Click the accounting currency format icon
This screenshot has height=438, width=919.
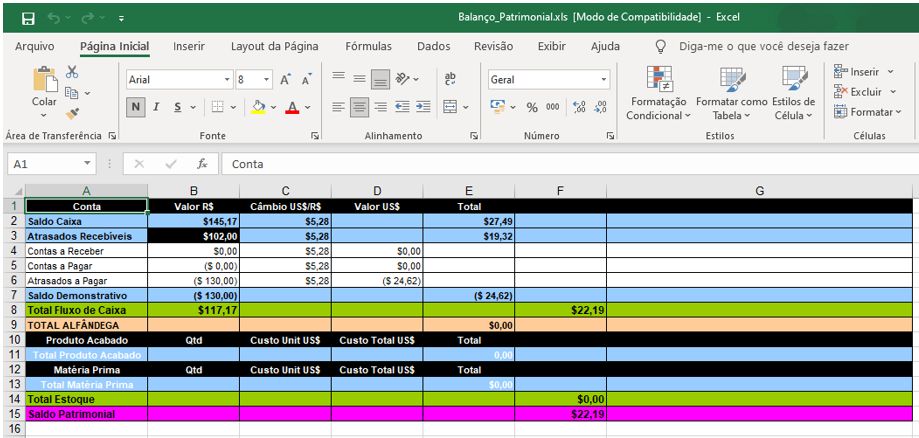[x=498, y=107]
